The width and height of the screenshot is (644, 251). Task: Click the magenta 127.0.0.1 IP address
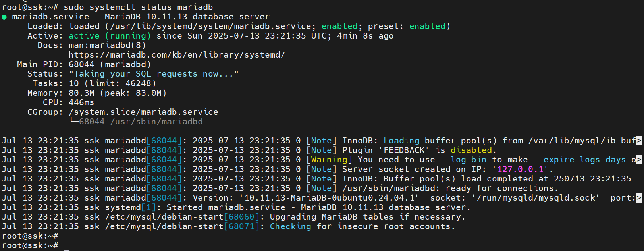[520, 169]
